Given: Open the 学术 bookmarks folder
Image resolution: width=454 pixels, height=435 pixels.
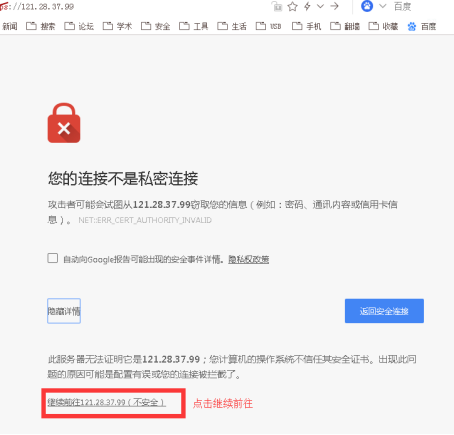Looking at the screenshot, I should (117, 26).
